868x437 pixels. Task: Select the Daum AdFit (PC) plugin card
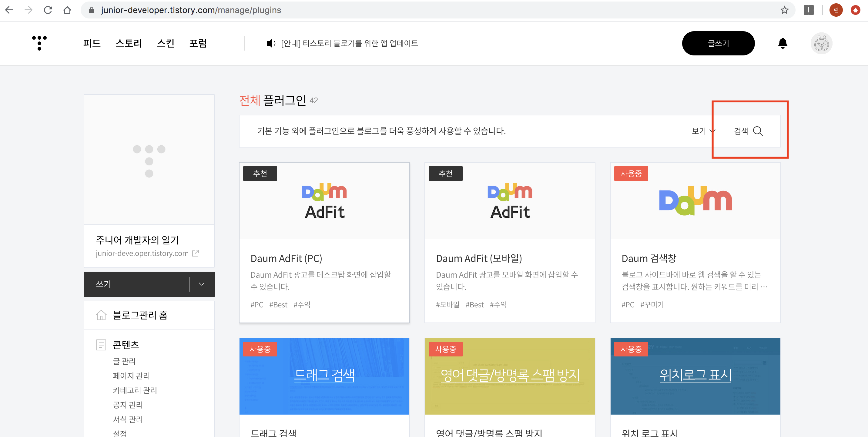[324, 242]
